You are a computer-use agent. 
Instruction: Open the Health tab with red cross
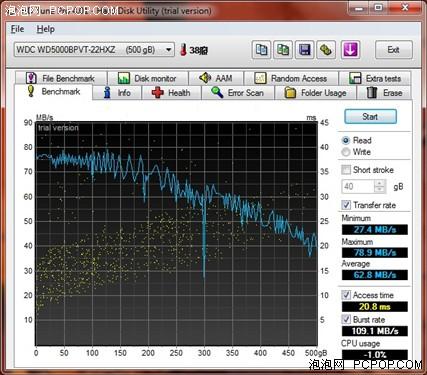(x=171, y=93)
